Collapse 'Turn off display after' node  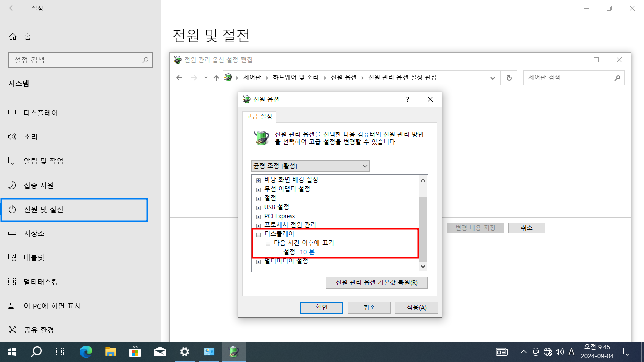[x=268, y=244]
